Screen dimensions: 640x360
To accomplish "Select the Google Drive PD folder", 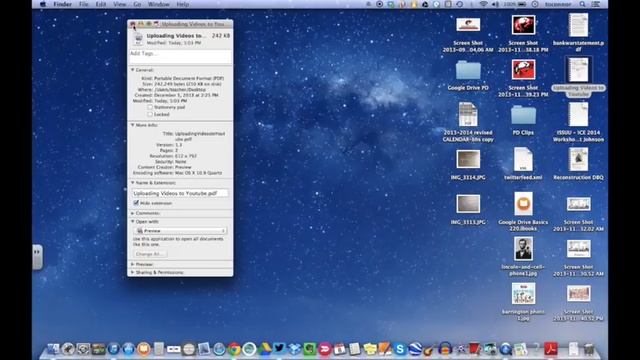I will tap(468, 70).
